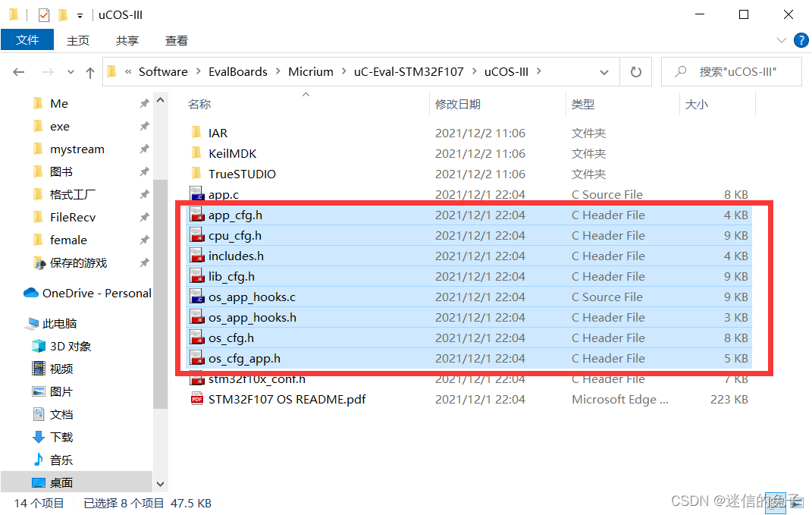Screen dimensions: 812x515
Task: Navigate to Software in the address bar
Action: click(x=163, y=71)
